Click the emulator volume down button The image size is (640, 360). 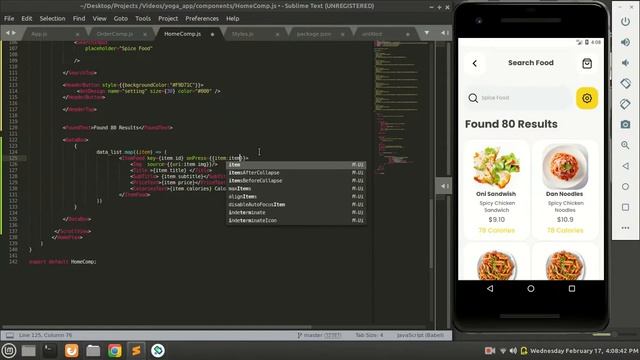pyautogui.click(x=625, y=62)
